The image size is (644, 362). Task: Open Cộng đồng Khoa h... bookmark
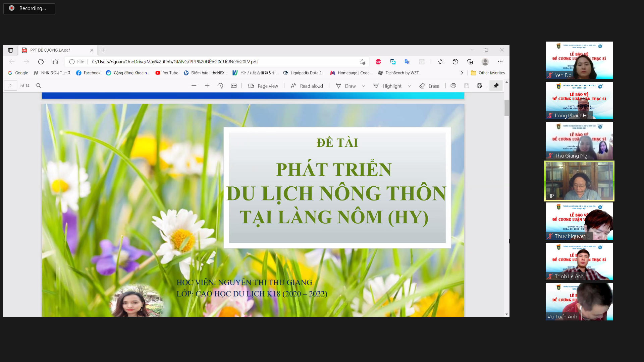128,73
